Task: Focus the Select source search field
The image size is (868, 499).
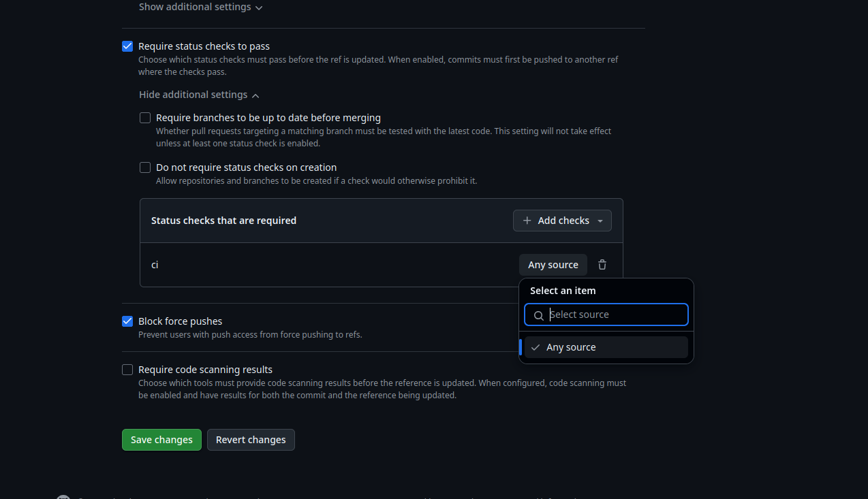Action: [x=606, y=315]
